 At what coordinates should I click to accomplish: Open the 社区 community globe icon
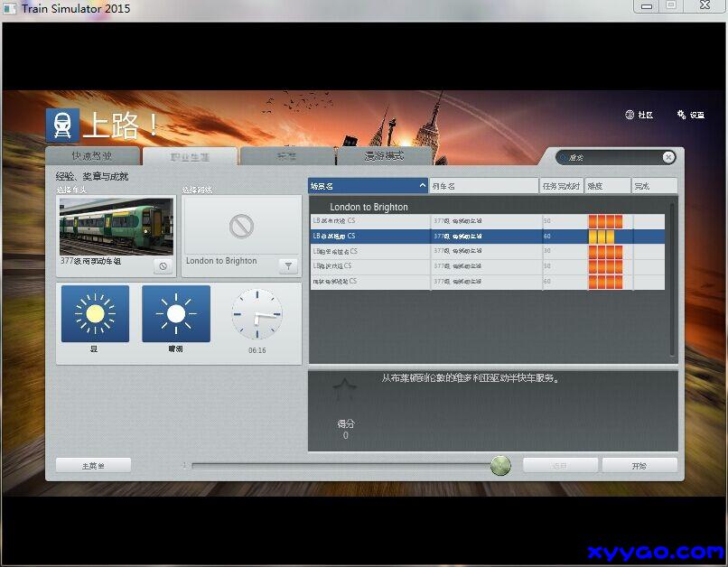click(x=630, y=115)
